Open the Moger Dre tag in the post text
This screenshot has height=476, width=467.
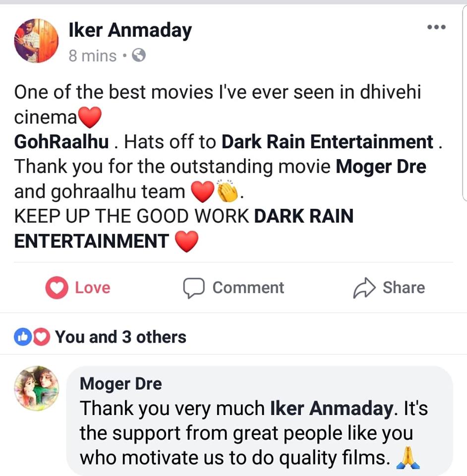pyautogui.click(x=381, y=167)
